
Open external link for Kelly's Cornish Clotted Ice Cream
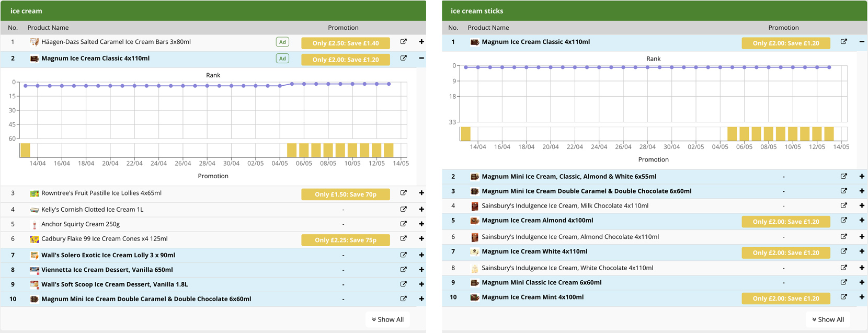click(403, 209)
